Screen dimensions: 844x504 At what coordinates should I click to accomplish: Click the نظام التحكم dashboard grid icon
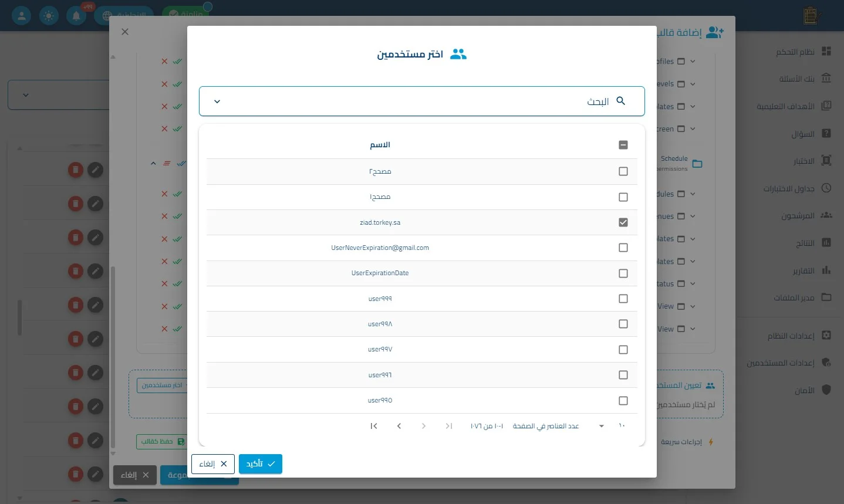pos(826,51)
